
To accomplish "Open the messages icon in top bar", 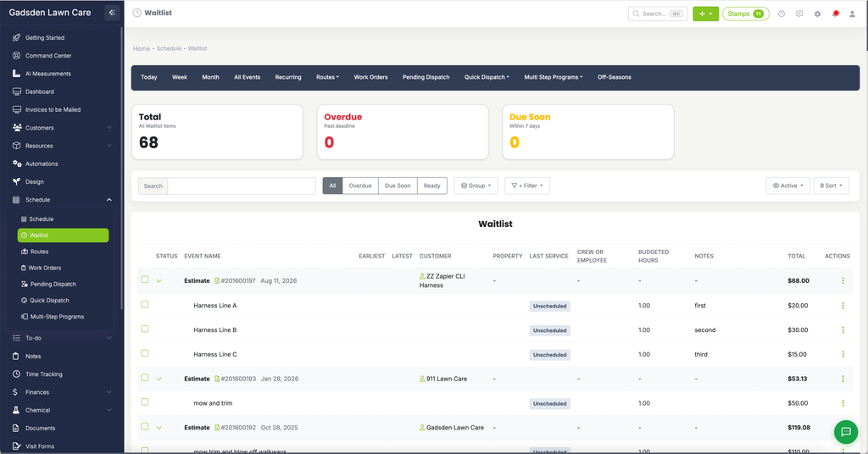I will [x=799, y=14].
